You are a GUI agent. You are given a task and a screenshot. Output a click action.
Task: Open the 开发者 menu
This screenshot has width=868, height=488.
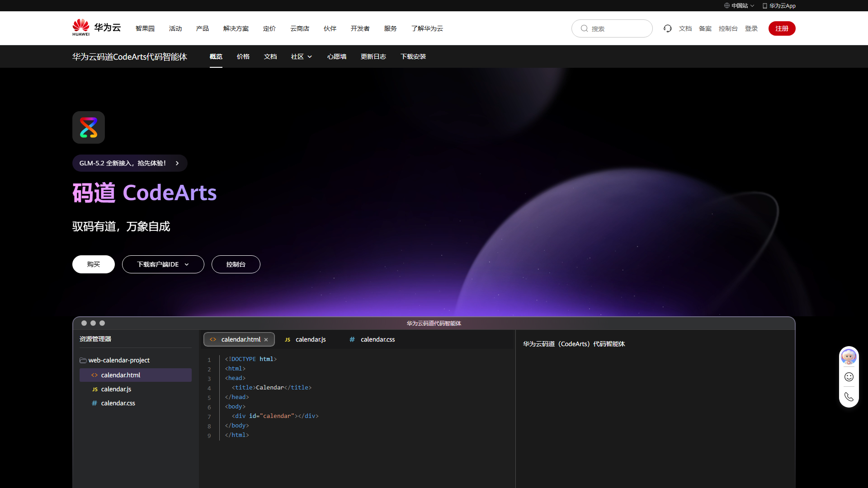pos(360,28)
